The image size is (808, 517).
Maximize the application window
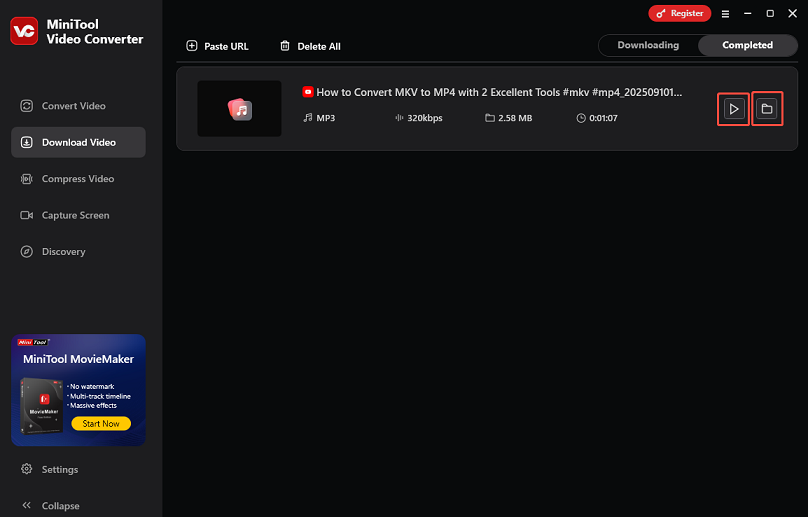(770, 13)
